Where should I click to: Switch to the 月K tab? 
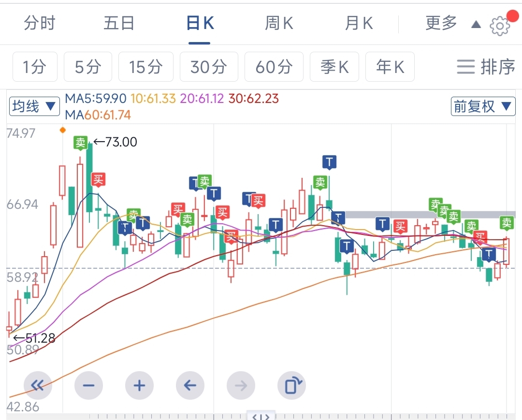(x=359, y=23)
